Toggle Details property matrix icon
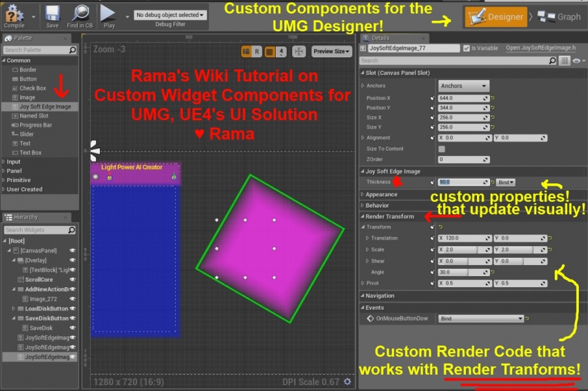Image resolution: width=588 pixels, height=391 pixels. 564,61
